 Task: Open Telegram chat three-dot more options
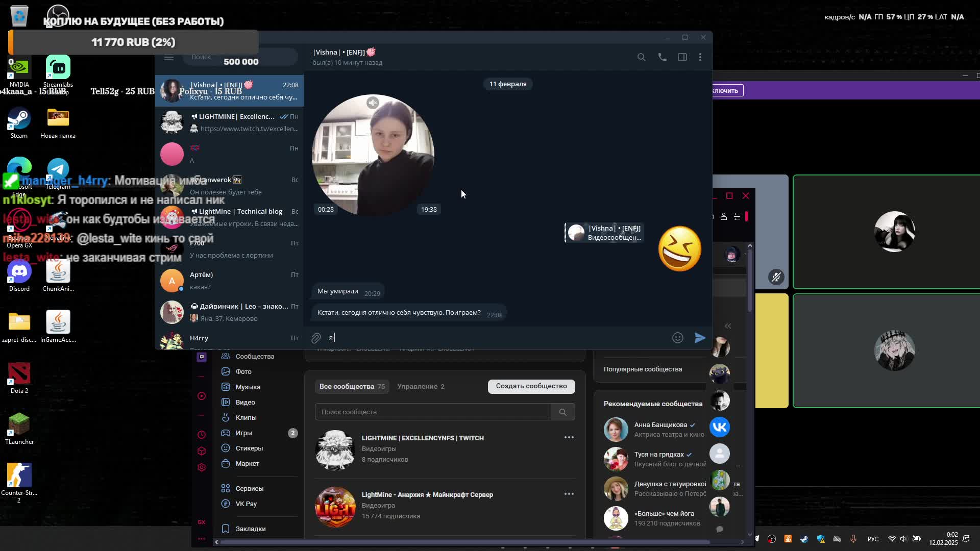(x=700, y=57)
